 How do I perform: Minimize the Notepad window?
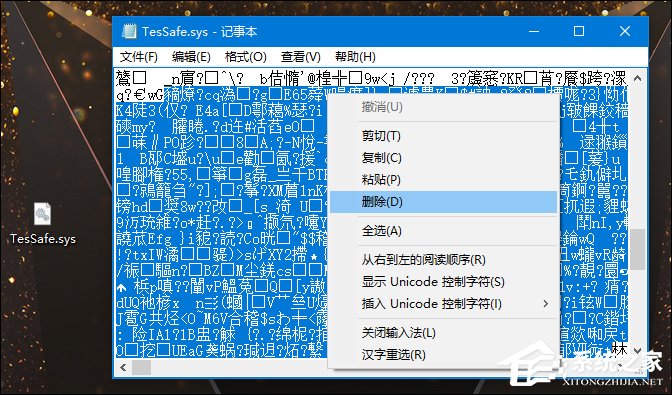click(534, 31)
